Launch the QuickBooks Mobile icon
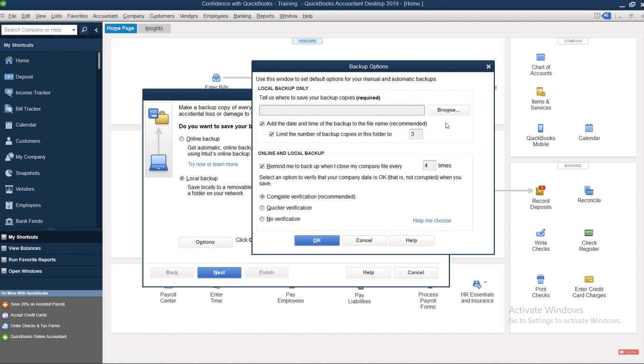The height and width of the screenshot is (364, 644). 540,128
